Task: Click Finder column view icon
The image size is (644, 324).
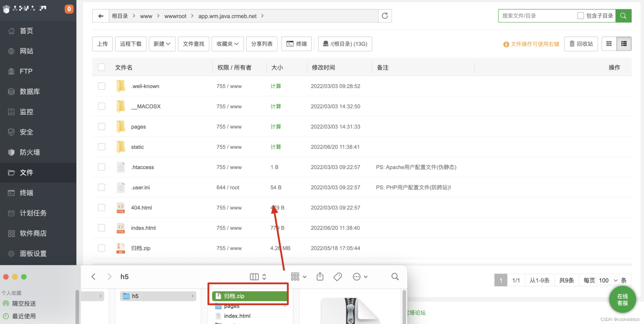Action: (254, 277)
